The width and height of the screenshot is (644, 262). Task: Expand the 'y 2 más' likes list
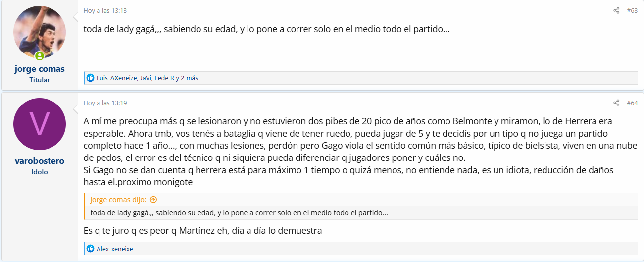[x=187, y=78]
